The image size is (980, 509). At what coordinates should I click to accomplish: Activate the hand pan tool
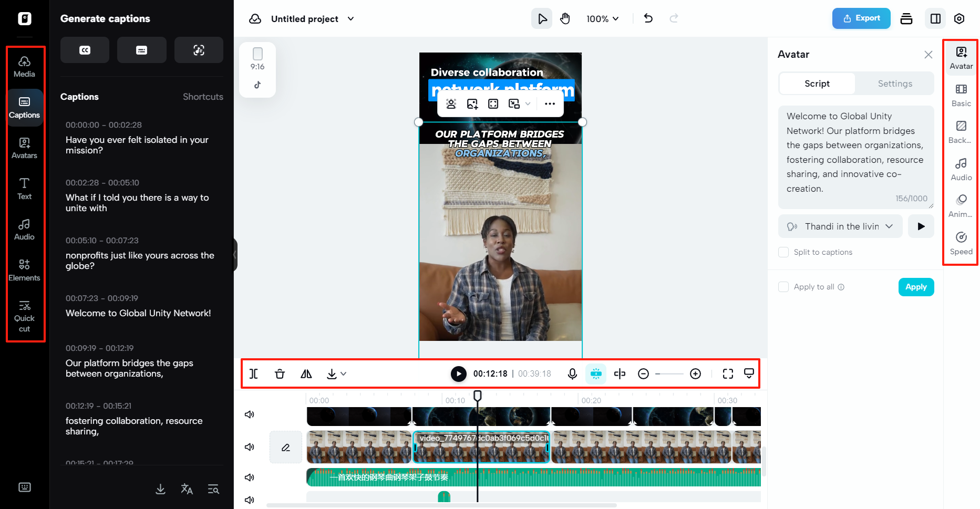565,19
